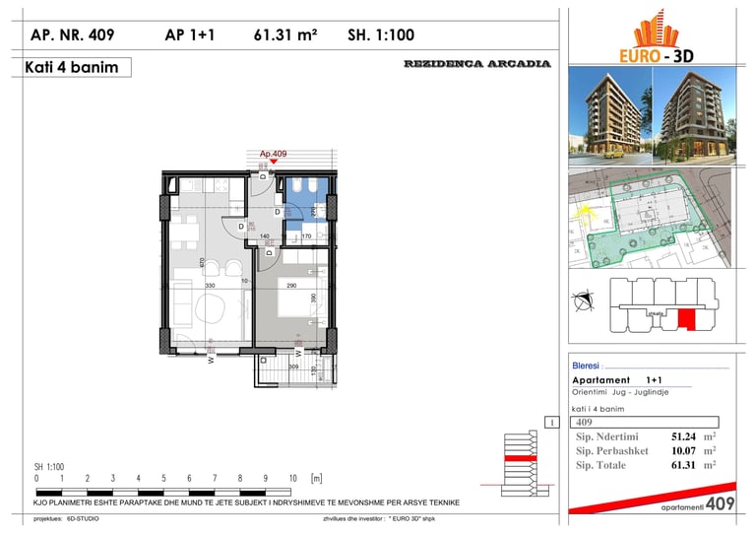The width and height of the screenshot is (756, 534).
Task: Click the small box numbered 1
Action: point(552,422)
